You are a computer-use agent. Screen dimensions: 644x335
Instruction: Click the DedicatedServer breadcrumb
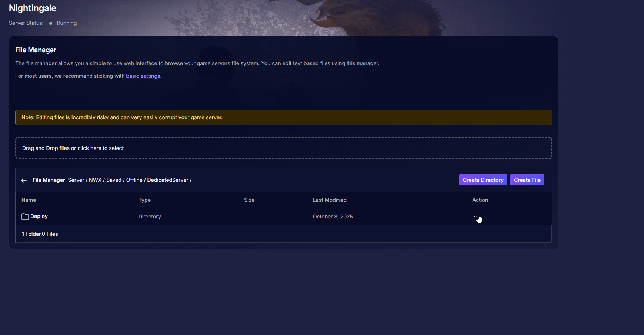[168, 180]
